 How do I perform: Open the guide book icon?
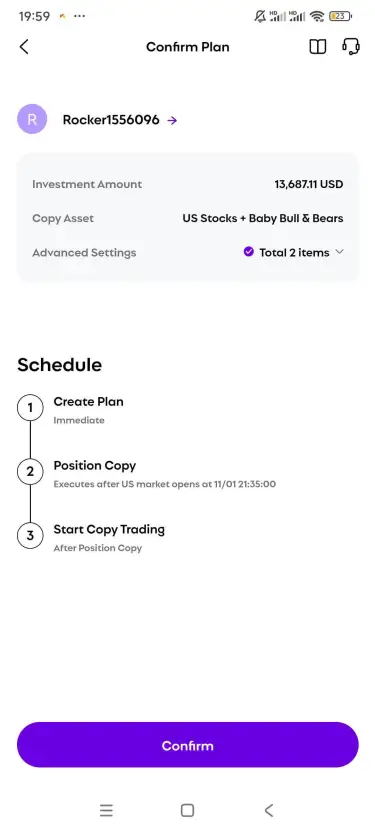point(318,47)
